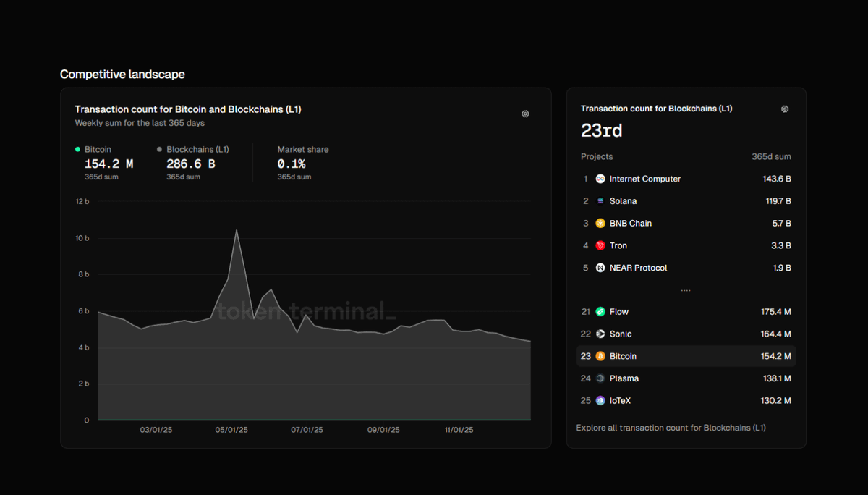Click the Projects column header
The width and height of the screenshot is (868, 495).
point(597,156)
